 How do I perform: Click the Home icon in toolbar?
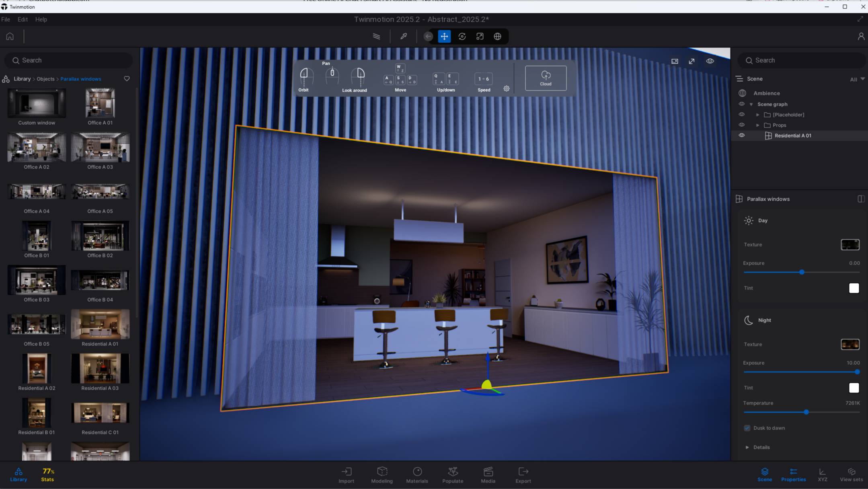click(x=10, y=37)
